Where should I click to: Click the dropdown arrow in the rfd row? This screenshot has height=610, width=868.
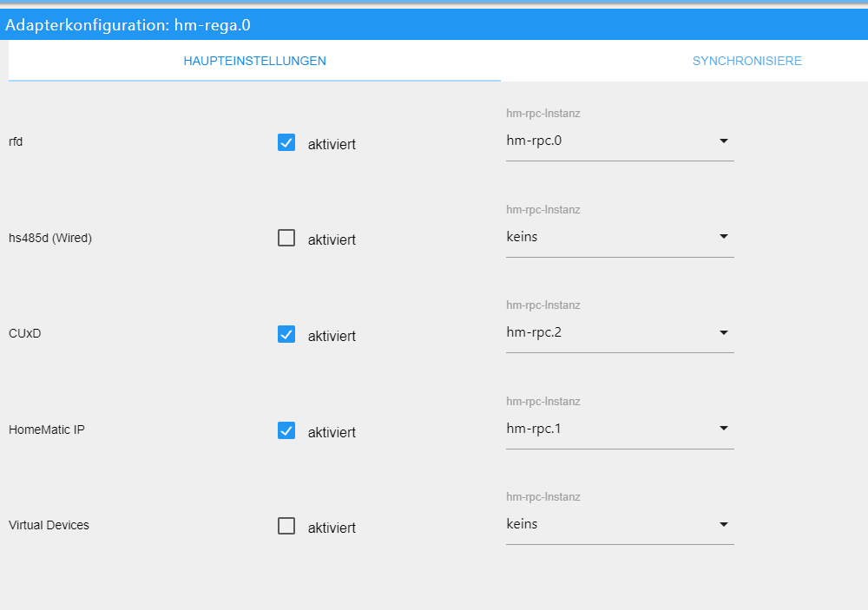tap(724, 141)
